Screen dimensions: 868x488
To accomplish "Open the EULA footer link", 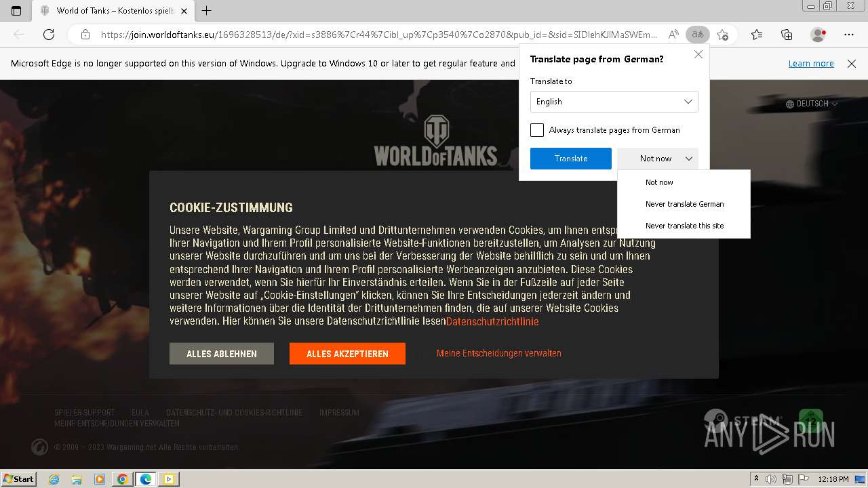I will pos(140,412).
